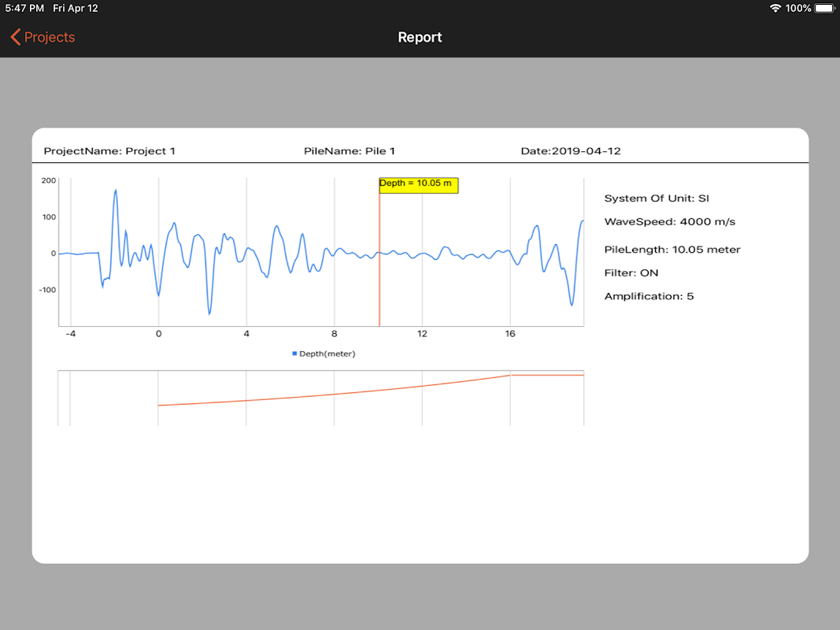The image size is (840, 630).
Task: Tap the y-axis -100 label
Action: [x=47, y=290]
